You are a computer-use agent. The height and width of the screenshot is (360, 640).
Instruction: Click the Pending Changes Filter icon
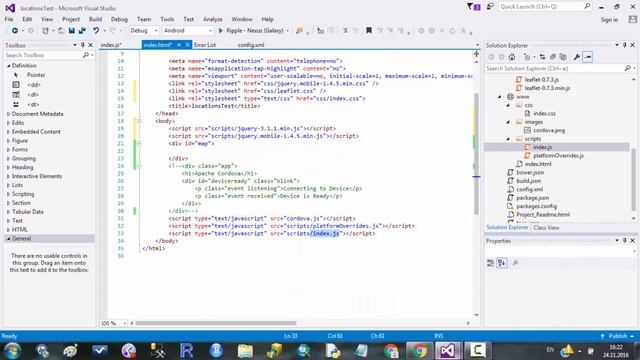click(527, 57)
